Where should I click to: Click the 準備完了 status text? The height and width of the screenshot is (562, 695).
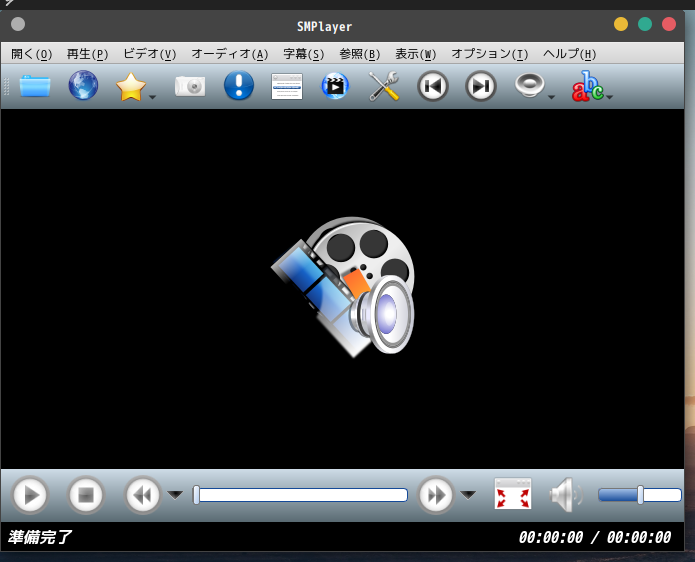(x=39, y=537)
